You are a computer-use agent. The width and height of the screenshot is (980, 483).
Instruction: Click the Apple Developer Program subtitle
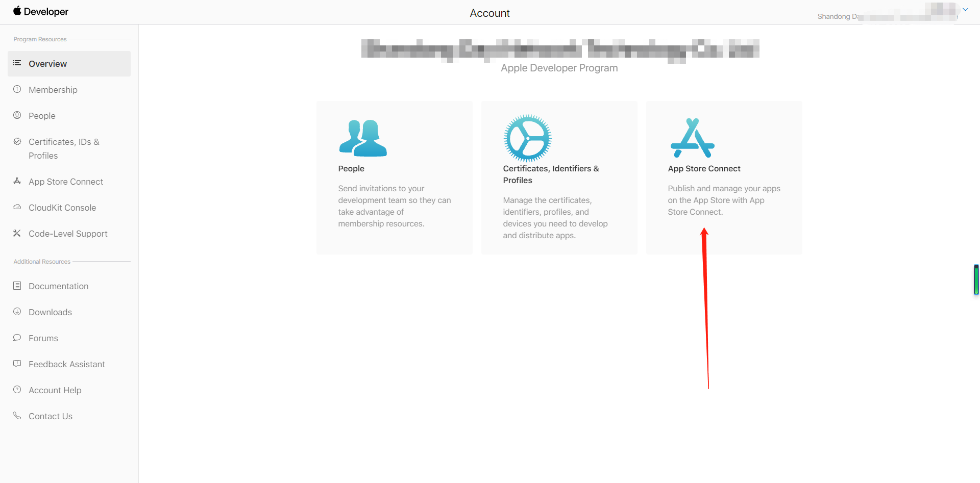pos(559,68)
